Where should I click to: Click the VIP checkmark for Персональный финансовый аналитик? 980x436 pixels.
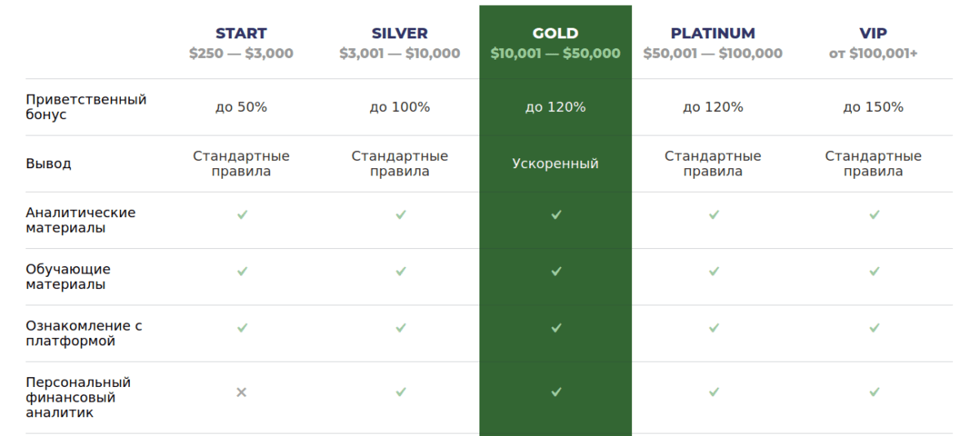874,393
